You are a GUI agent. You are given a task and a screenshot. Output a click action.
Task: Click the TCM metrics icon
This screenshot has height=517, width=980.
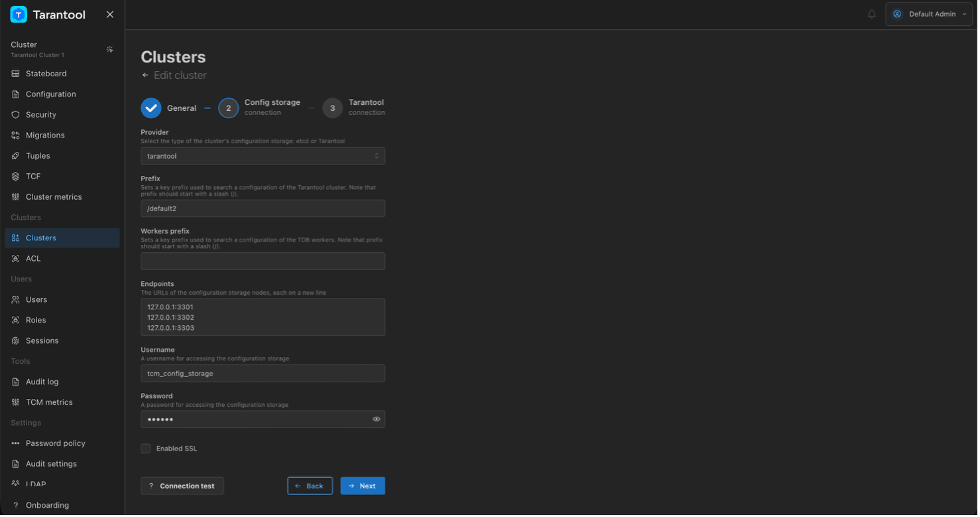16,403
